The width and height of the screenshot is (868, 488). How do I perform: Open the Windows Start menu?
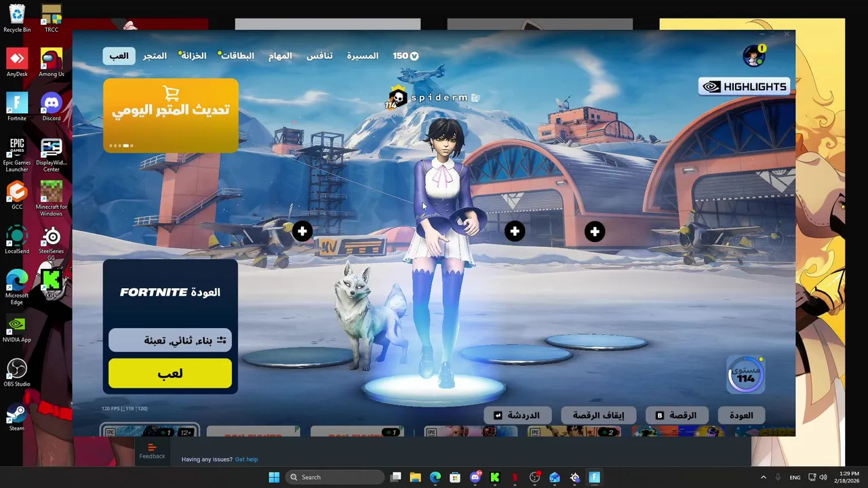(274, 477)
